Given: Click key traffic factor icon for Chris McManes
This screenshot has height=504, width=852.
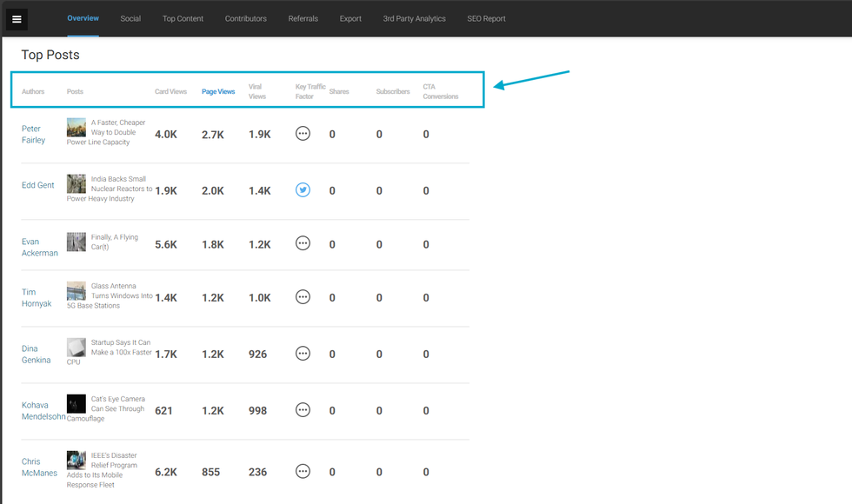Looking at the screenshot, I should click(303, 472).
